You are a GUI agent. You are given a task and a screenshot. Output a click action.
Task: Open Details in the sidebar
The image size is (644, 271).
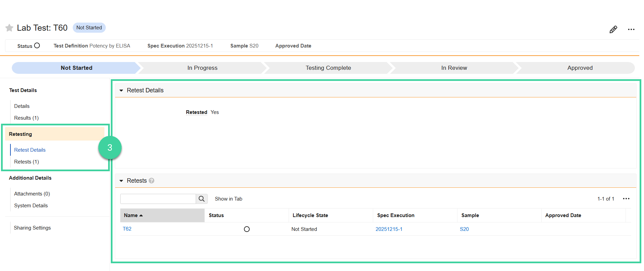coord(22,106)
